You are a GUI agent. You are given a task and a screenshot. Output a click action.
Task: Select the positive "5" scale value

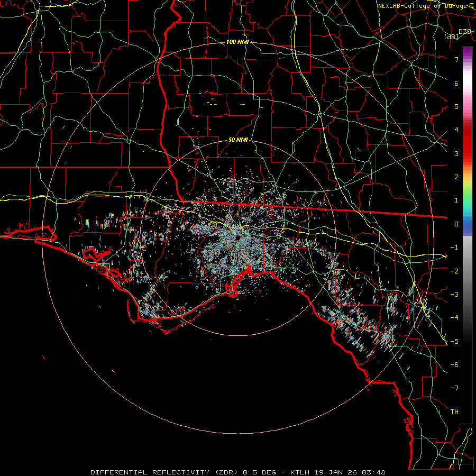(x=456, y=106)
